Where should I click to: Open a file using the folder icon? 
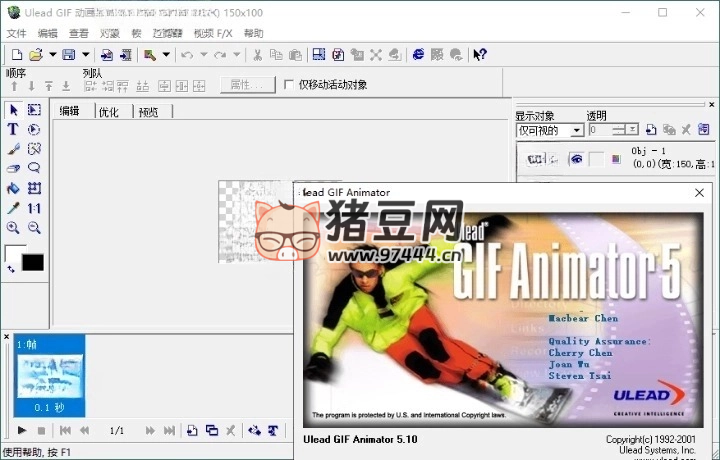coord(36,55)
